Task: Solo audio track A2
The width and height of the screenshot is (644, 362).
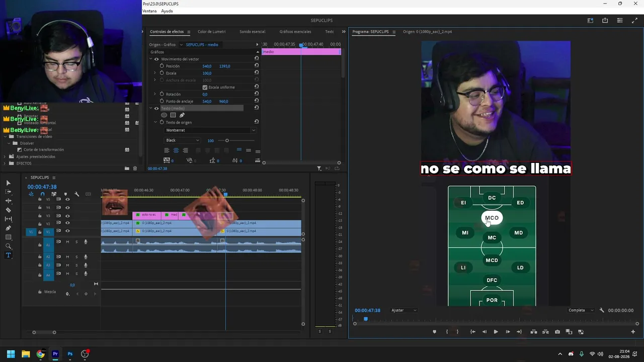Action: (76, 257)
